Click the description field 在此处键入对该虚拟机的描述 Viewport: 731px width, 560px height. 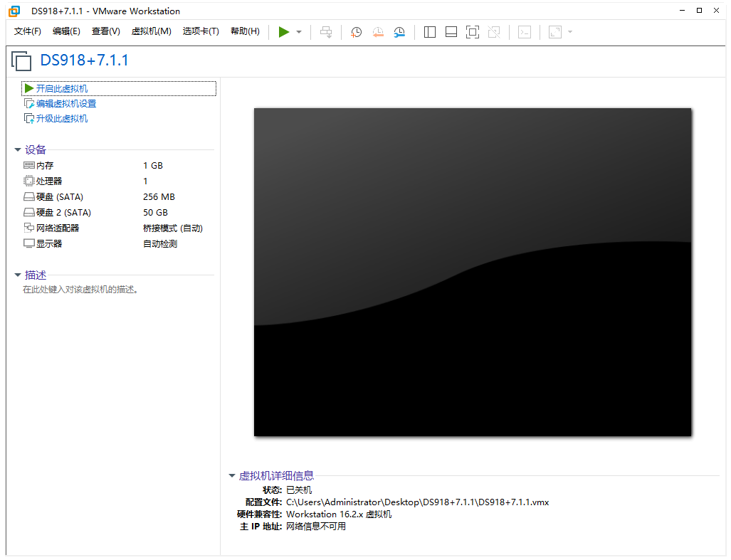[80, 290]
